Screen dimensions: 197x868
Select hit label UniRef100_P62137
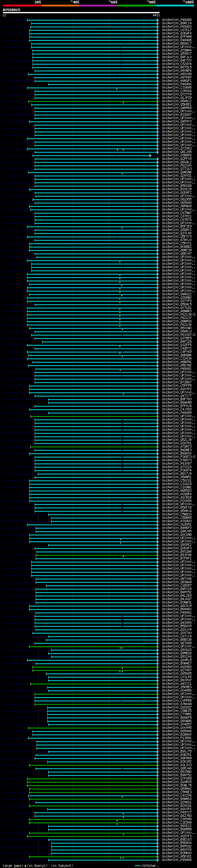click(x=177, y=318)
